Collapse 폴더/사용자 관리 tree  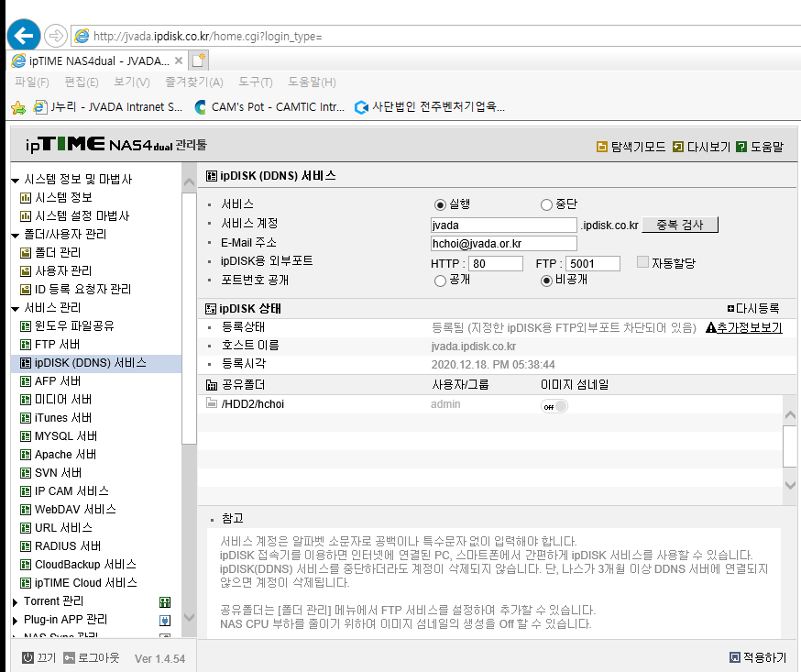[16, 235]
